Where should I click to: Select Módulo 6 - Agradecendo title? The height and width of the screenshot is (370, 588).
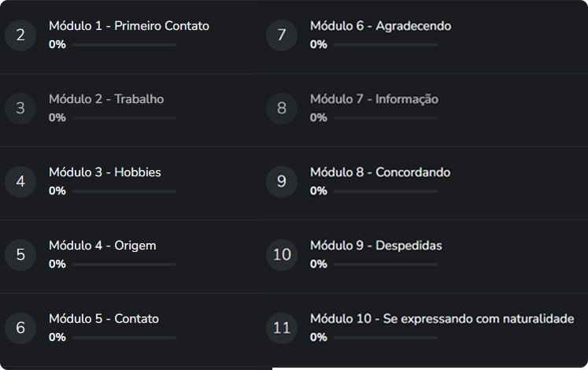[380, 26]
